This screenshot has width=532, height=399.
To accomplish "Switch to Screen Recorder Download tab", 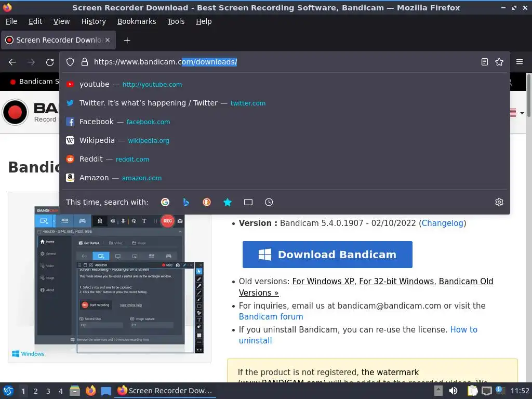I will pos(58,40).
